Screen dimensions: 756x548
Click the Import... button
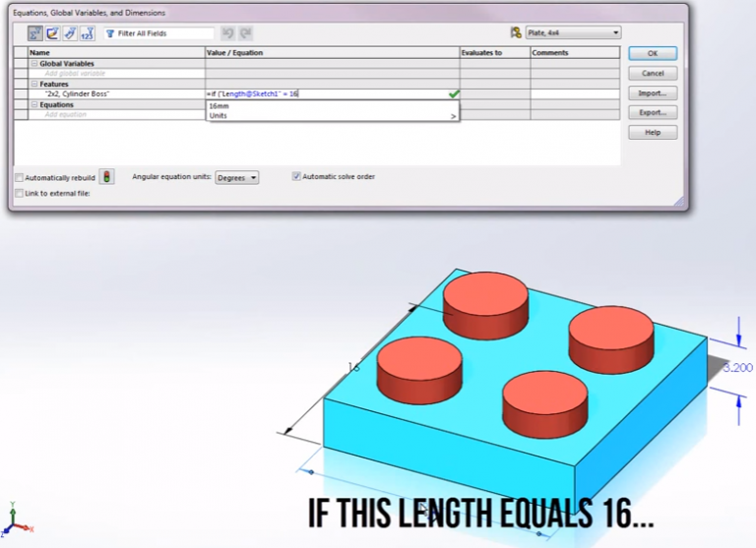652,93
